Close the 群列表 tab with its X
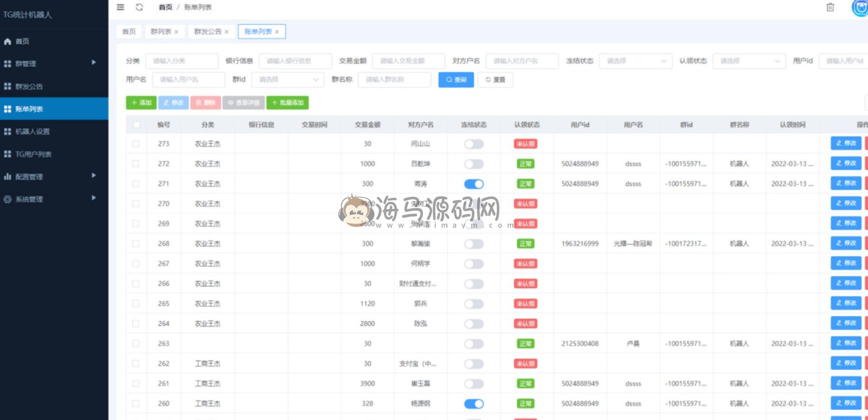The image size is (868, 420). coord(176,32)
